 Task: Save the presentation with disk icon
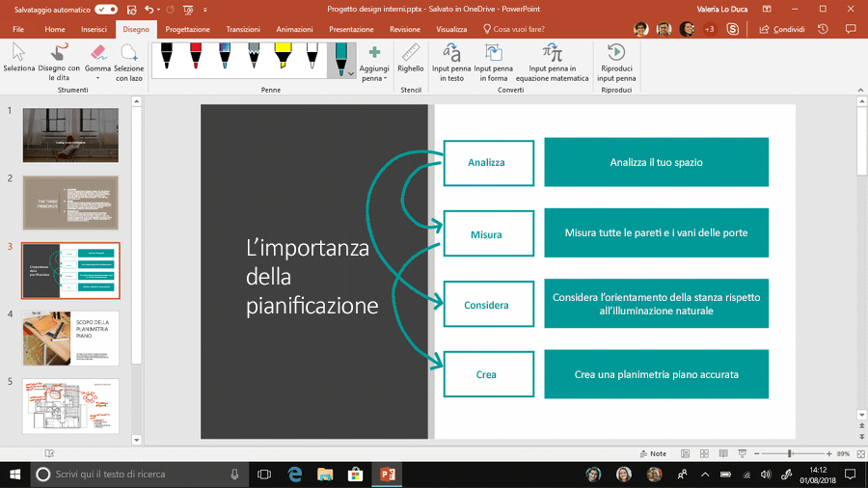click(x=131, y=10)
